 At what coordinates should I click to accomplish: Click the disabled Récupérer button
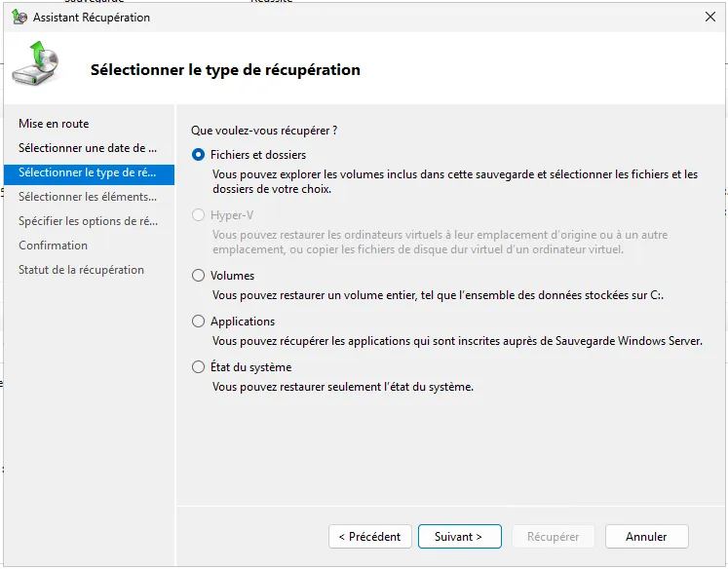tap(553, 537)
